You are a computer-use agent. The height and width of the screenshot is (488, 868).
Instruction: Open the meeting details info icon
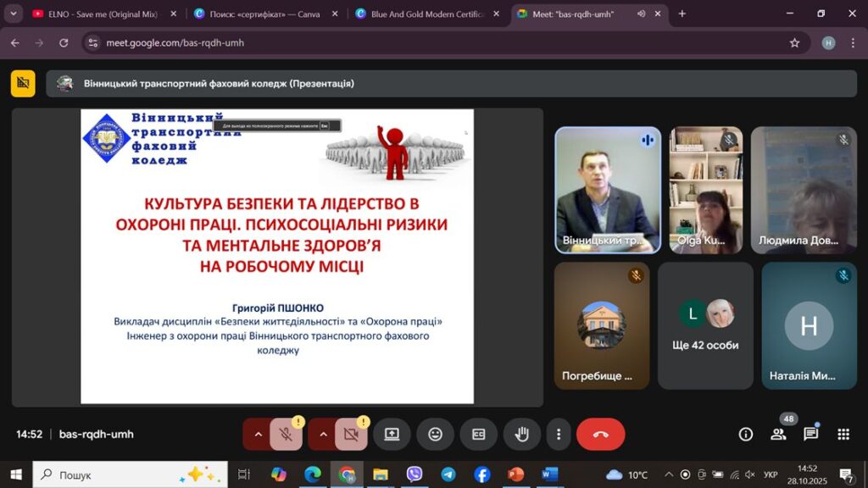pos(746,435)
